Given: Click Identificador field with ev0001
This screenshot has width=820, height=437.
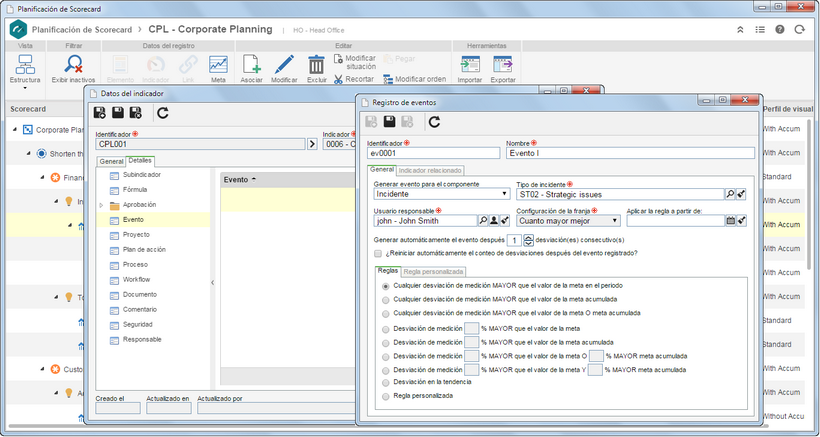Looking at the screenshot, I should click(434, 153).
